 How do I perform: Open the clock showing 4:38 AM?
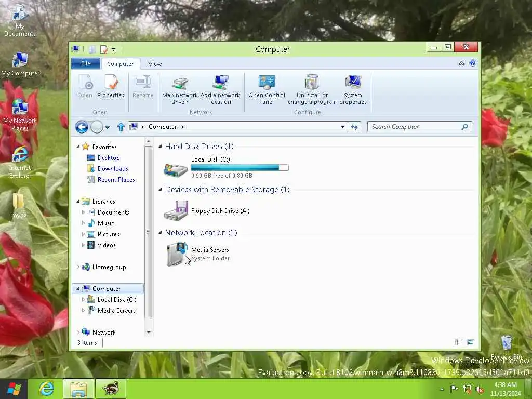point(505,389)
